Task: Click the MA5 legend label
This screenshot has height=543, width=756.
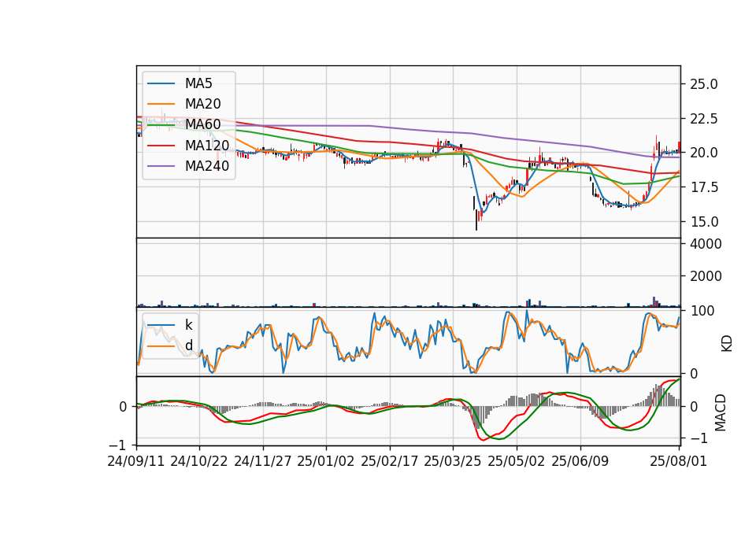Action: (x=198, y=83)
